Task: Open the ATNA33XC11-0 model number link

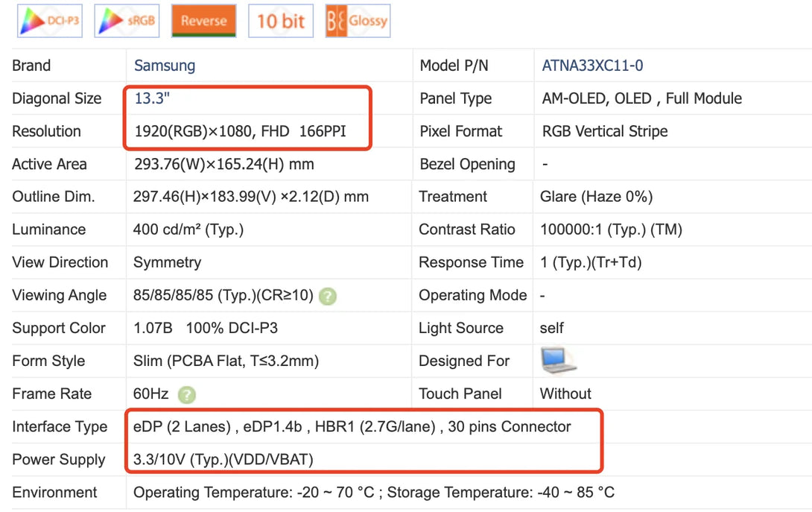Action: 592,66
